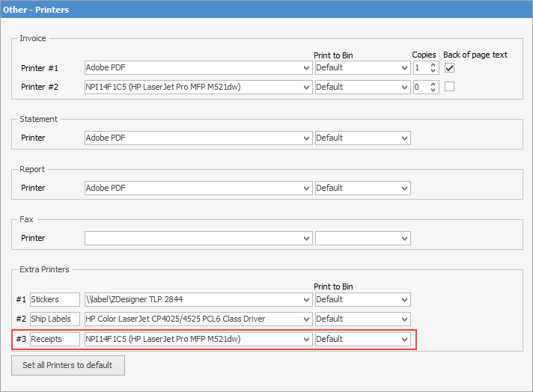The width and height of the screenshot is (533, 392).
Task: Increase copies for Invoice Printer #2
Action: tap(434, 84)
